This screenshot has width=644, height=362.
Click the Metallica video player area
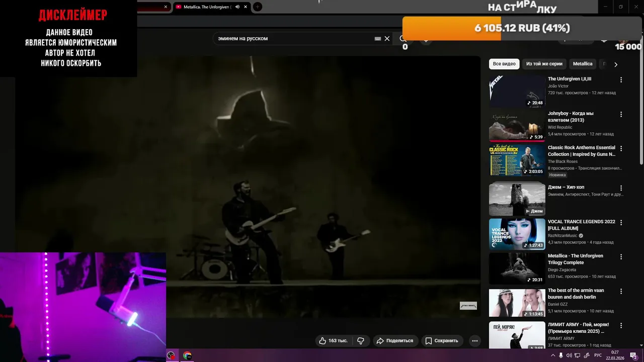tap(248, 186)
